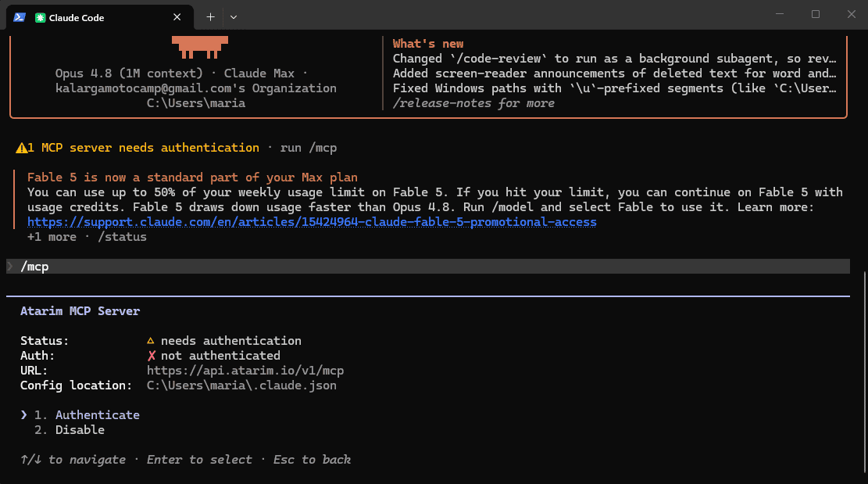Click '+1 more · /status' text
868x484 pixels.
coord(87,237)
